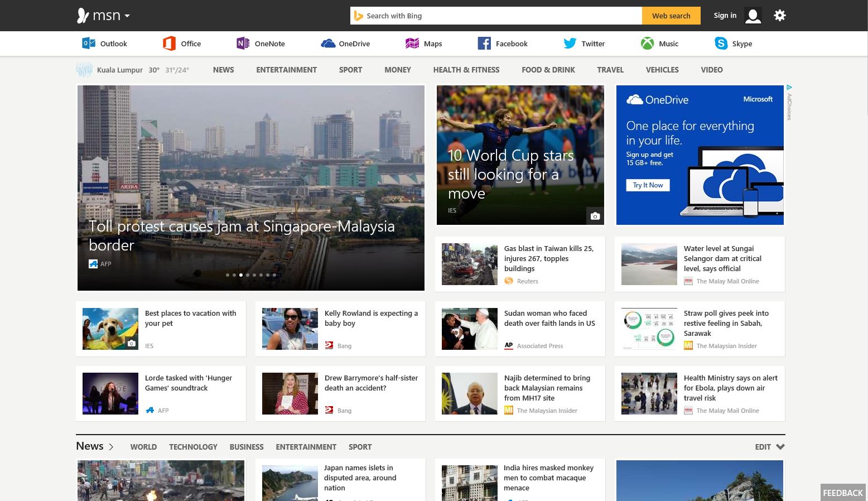Screen dimensions: 868x501
Task: Select the last carousel dot on main story
Action: pyautogui.click(x=274, y=275)
